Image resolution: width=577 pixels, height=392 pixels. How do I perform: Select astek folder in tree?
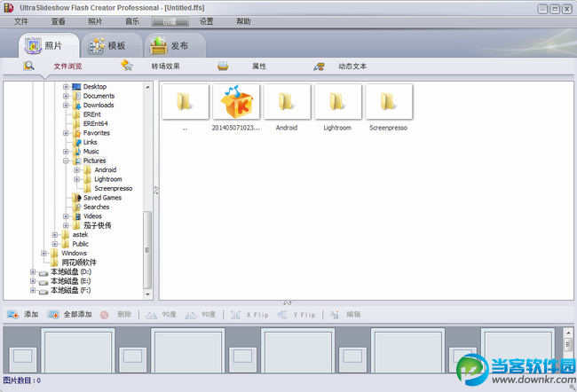[80, 235]
